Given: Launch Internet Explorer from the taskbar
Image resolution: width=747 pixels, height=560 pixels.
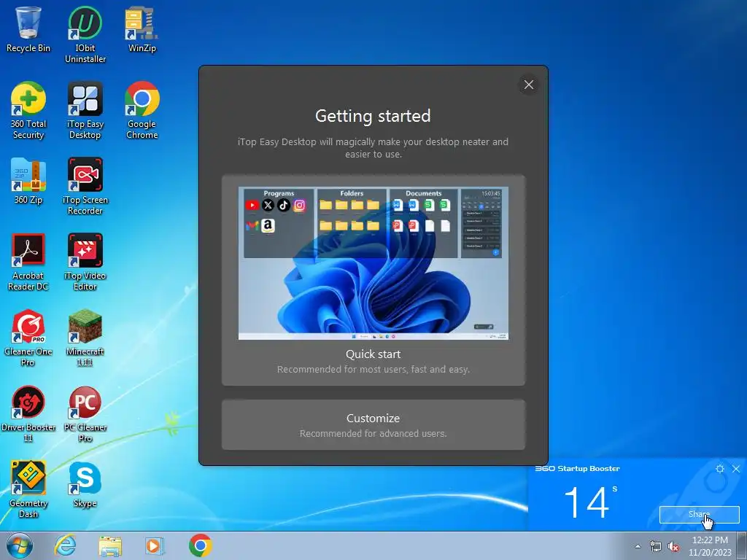Looking at the screenshot, I should pos(65,545).
